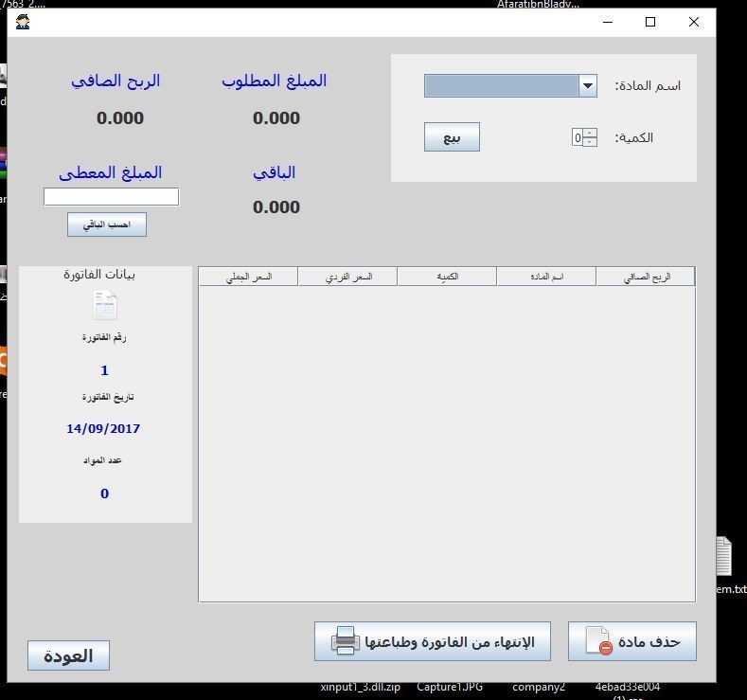This screenshot has width=747, height=700.
Task: Click the الباقي remainder heading label
Action: [x=275, y=173]
